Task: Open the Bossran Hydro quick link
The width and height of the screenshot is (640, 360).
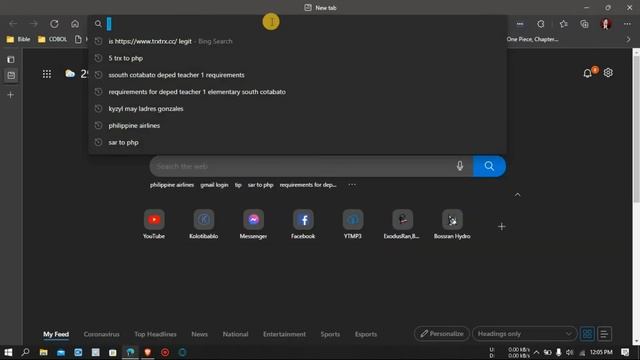Action: 452,224
